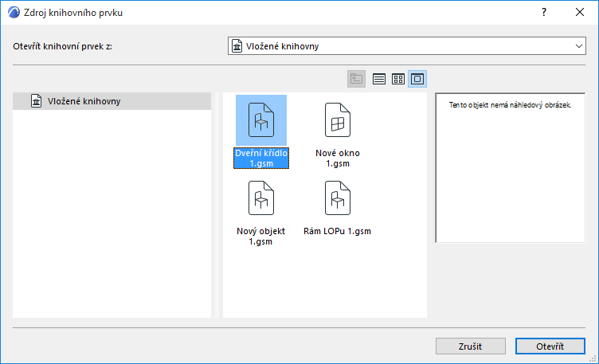Click the Dveřní křídlo 1.gsm filename label
The height and width of the screenshot is (364, 599).
tap(261, 159)
